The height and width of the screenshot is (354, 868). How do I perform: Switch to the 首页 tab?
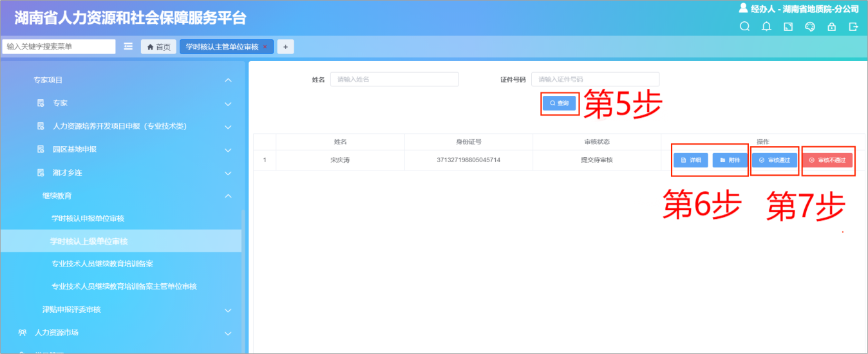[x=159, y=47]
